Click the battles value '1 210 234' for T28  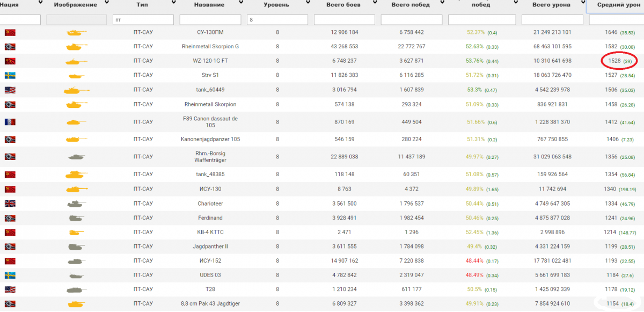point(345,289)
